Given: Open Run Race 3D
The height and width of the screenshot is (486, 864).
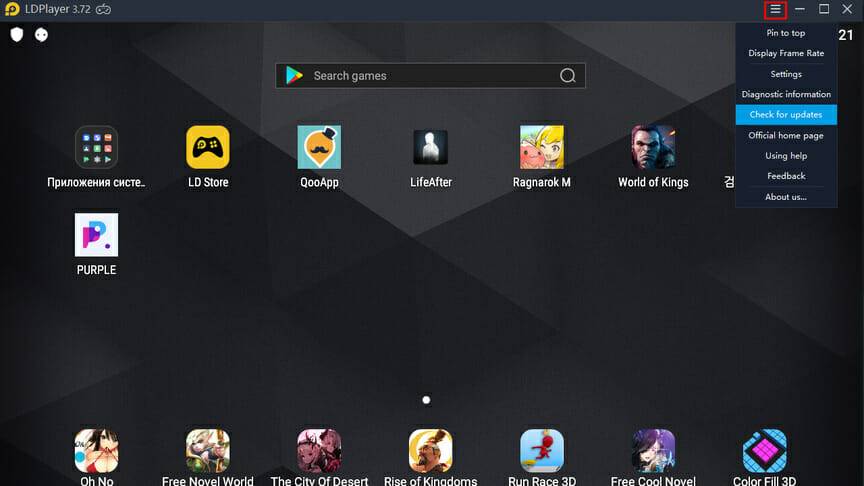Looking at the screenshot, I should (x=542, y=451).
